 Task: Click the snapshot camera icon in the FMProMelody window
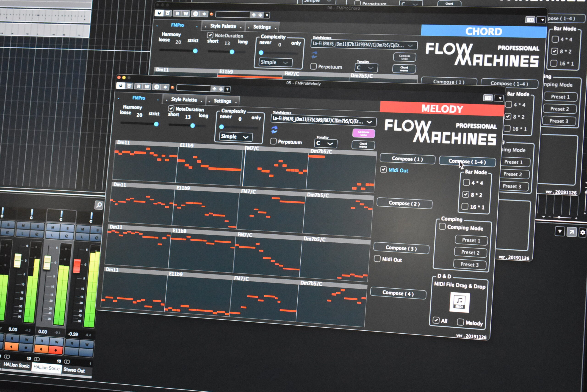click(x=488, y=98)
